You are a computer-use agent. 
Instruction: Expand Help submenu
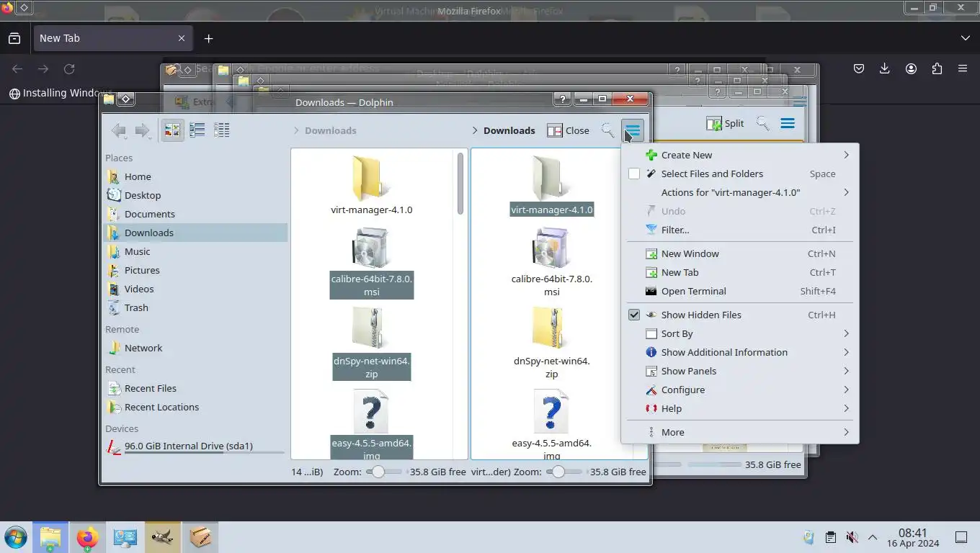point(739,408)
